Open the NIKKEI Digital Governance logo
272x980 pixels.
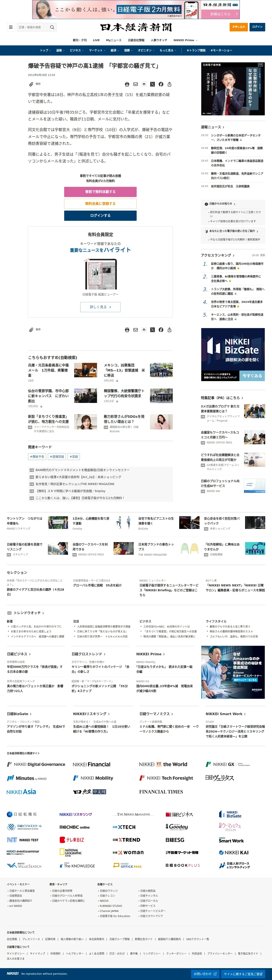point(36,764)
